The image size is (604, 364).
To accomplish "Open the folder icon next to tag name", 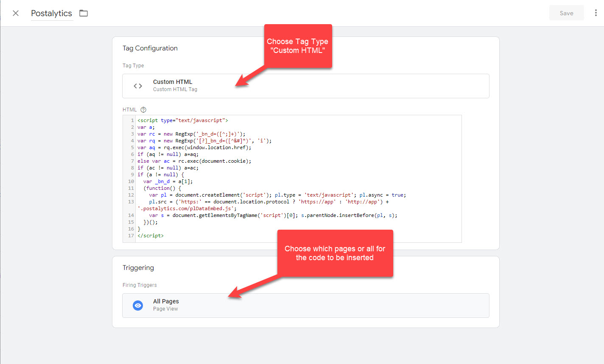I will [x=84, y=13].
